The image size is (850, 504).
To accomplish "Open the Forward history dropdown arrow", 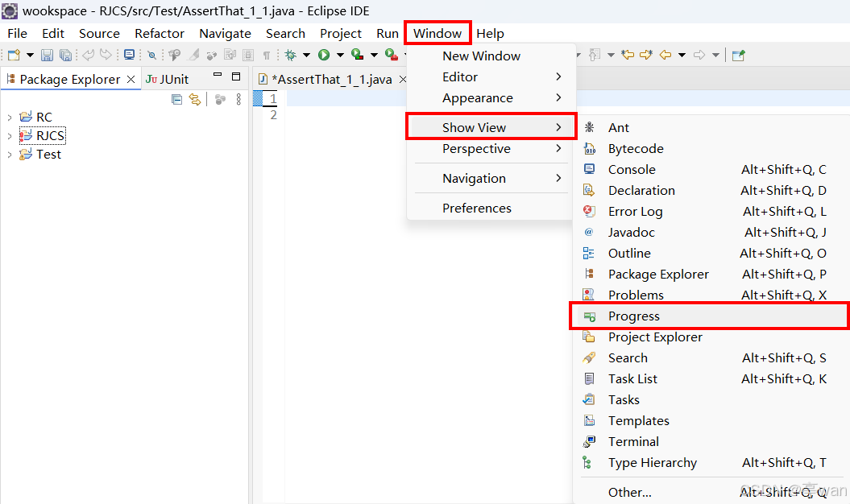I will click(x=715, y=55).
